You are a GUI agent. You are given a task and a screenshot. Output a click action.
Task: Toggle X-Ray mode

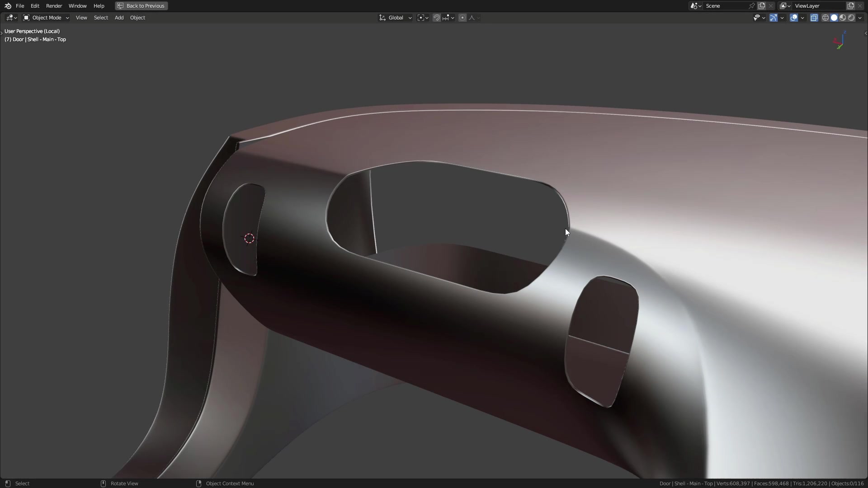point(814,18)
